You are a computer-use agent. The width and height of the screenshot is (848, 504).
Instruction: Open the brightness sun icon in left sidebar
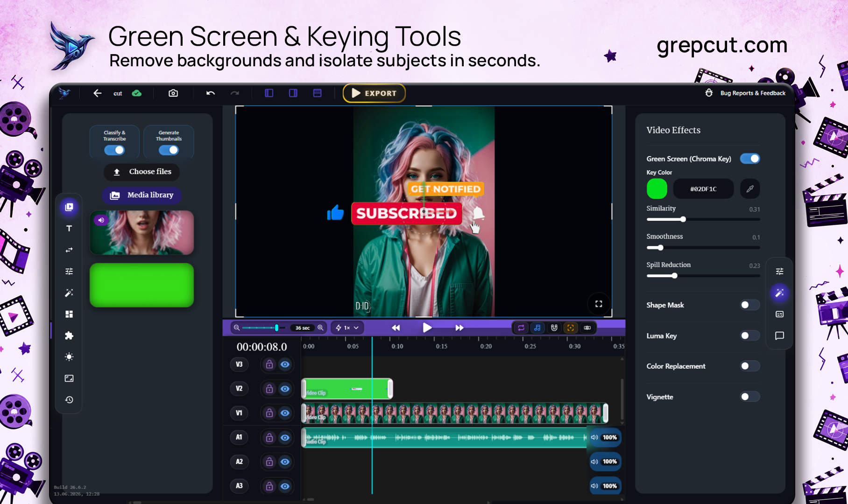coord(69,357)
